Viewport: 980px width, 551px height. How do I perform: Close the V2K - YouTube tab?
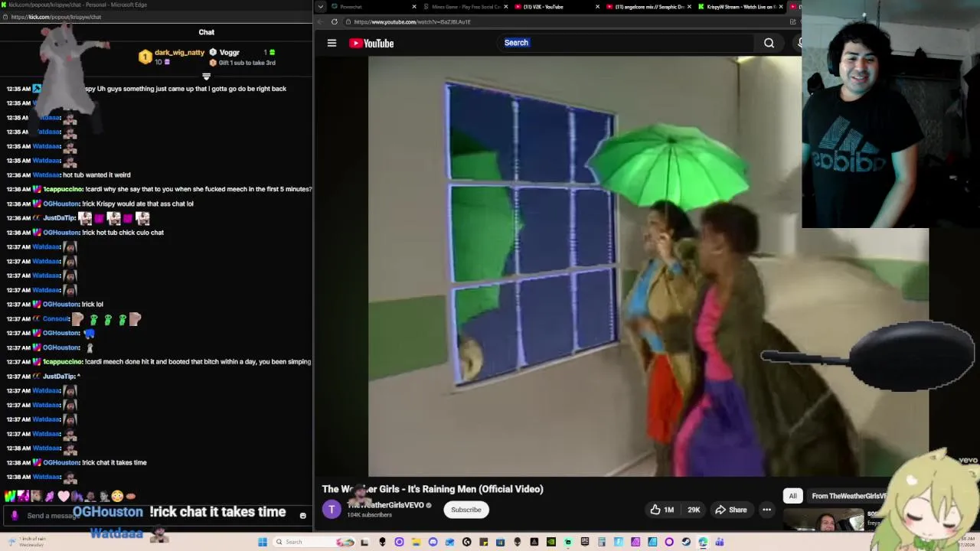(598, 7)
